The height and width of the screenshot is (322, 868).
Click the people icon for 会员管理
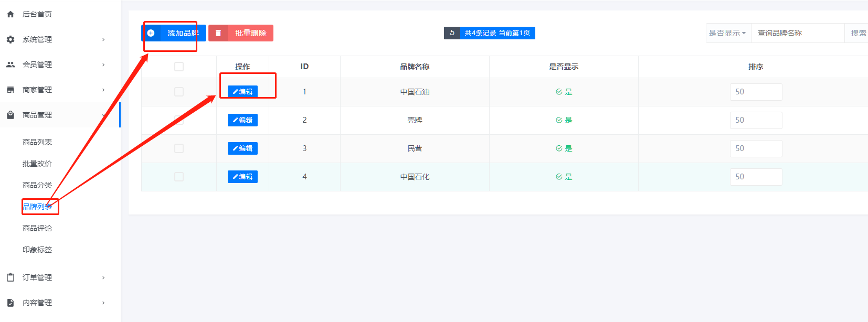click(10, 65)
